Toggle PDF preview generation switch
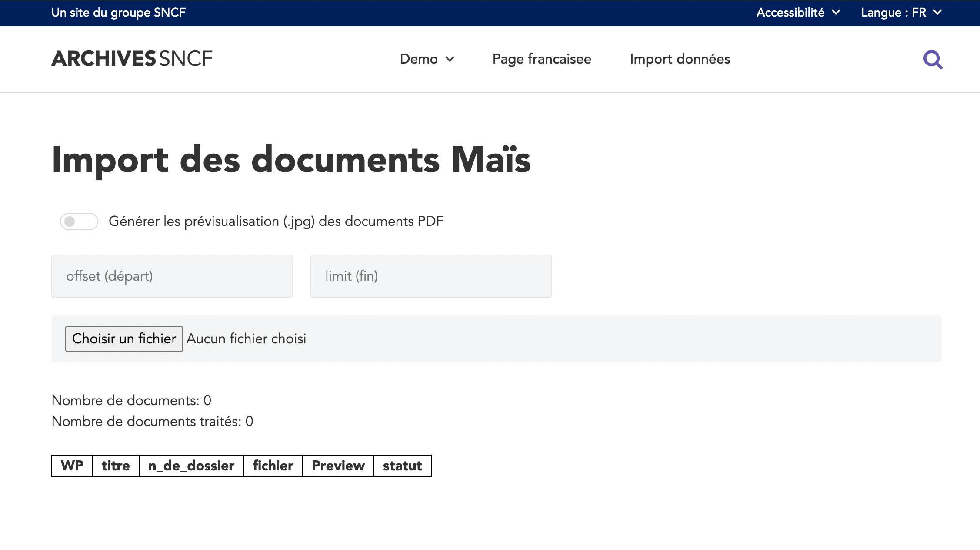The height and width of the screenshot is (550, 980). tap(79, 221)
